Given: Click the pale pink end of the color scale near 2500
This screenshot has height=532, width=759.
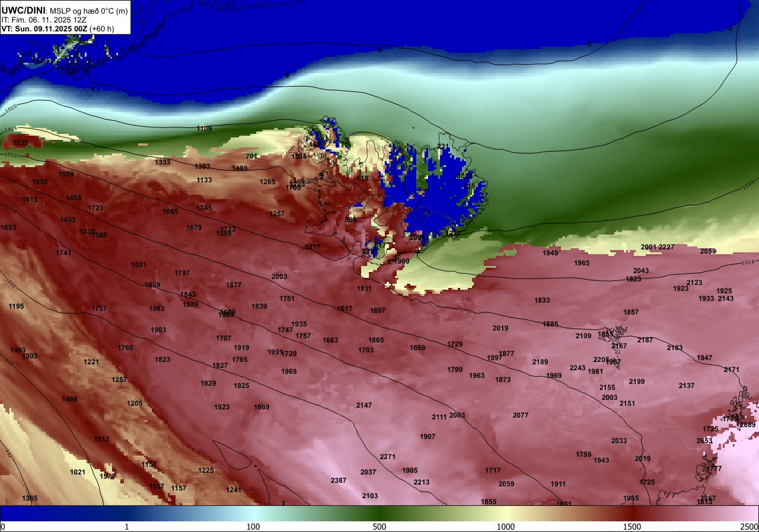Looking at the screenshot, I should [x=748, y=513].
